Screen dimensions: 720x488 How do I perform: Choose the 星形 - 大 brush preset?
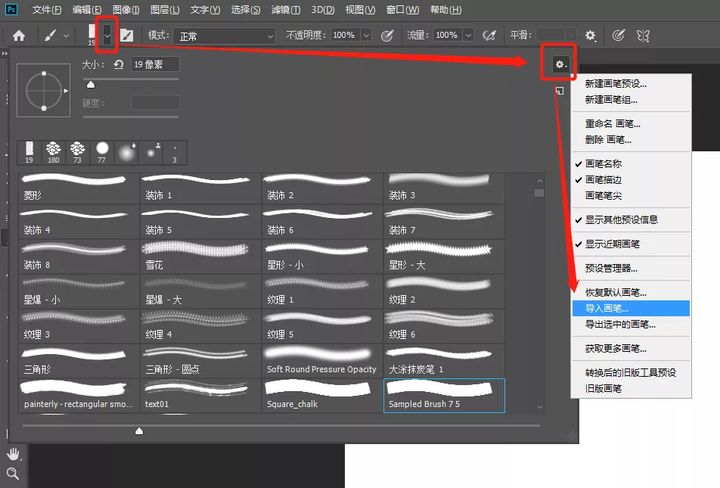(444, 257)
